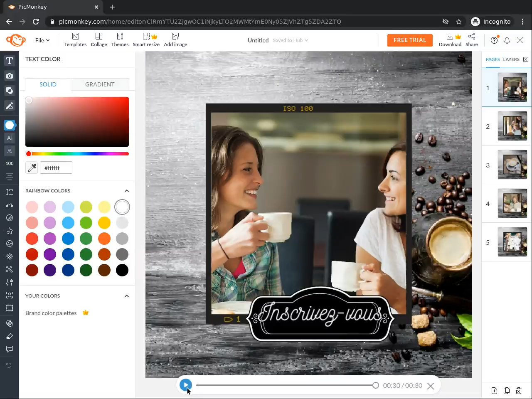532x399 pixels.
Task: Open the Chrome menu (three dots)
Action: pos(523,22)
